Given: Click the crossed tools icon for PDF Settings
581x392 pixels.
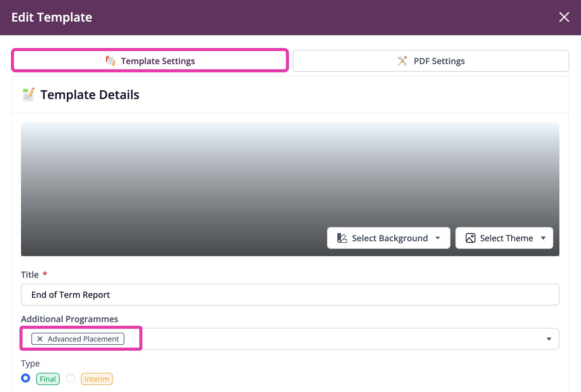Looking at the screenshot, I should (x=402, y=61).
